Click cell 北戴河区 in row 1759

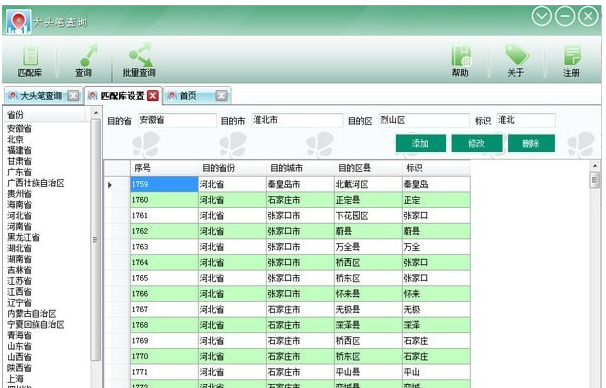coord(368,184)
